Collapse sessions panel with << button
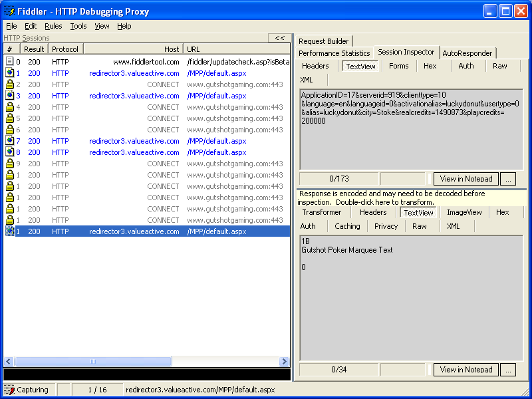The width and height of the screenshot is (532, 399). (x=279, y=38)
